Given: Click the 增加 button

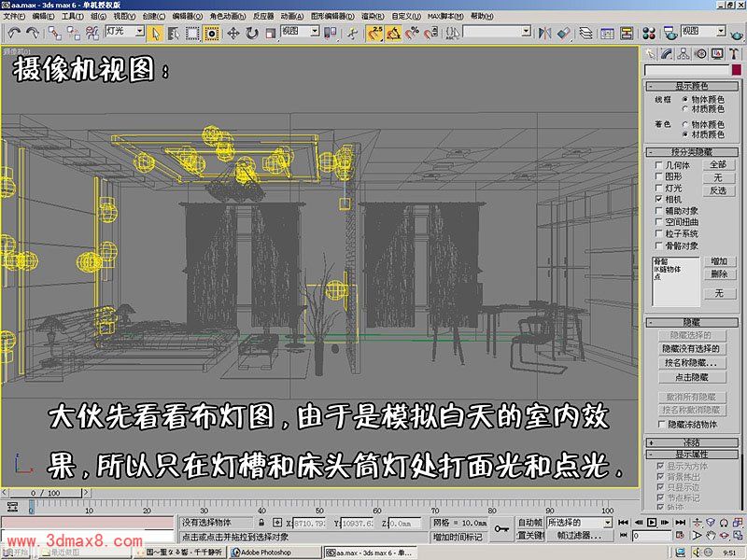Looking at the screenshot, I should pyautogui.click(x=719, y=261).
